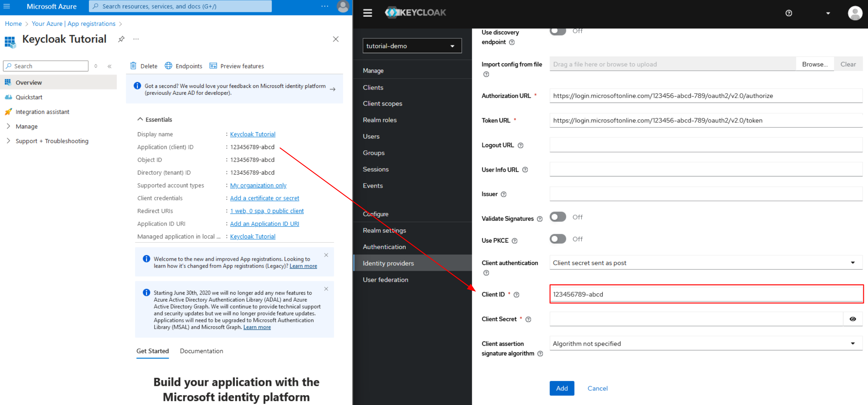The height and width of the screenshot is (405, 868).
Task: Select the User federation sidebar icon
Action: pos(385,279)
